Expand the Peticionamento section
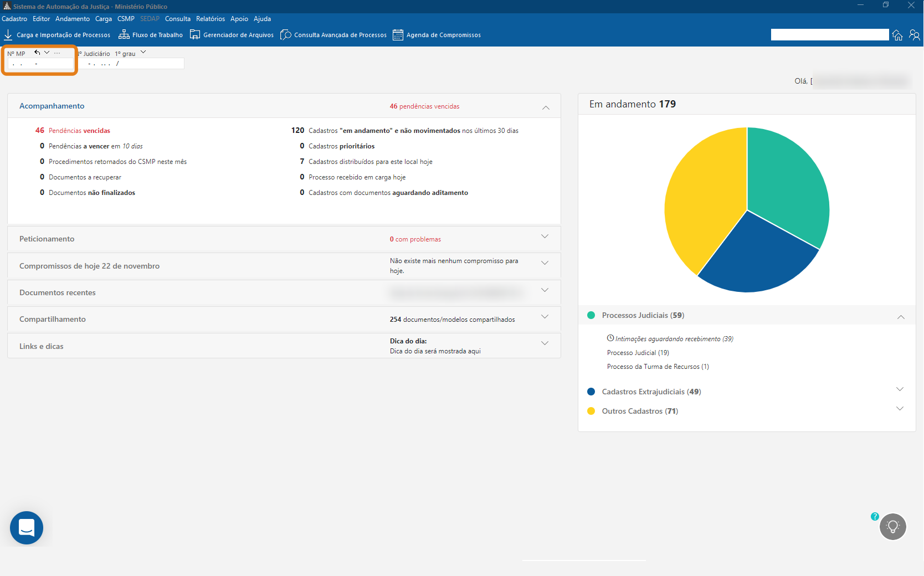The image size is (924, 576). 545,236
